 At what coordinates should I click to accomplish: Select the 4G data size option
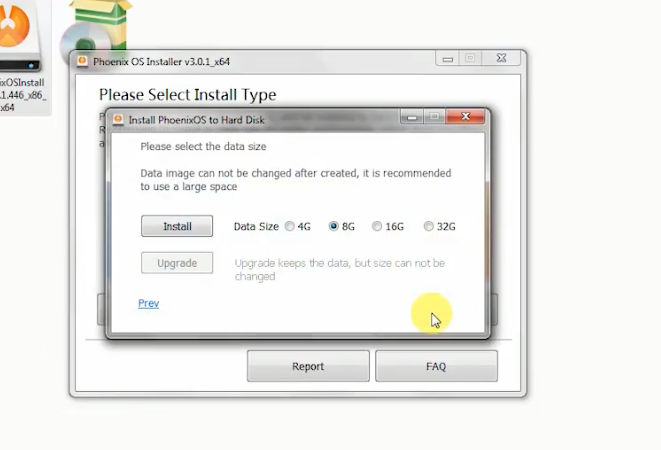(298, 226)
